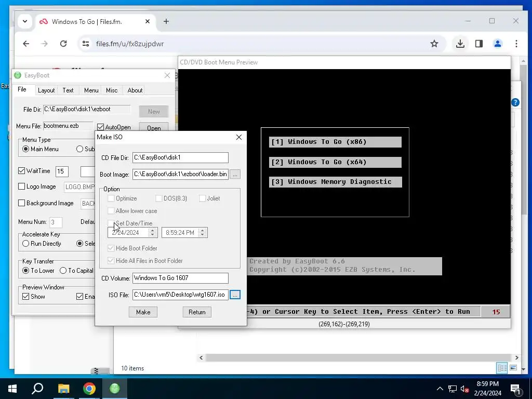Click the CD Volume input field
The image size is (532, 399).
(x=180, y=278)
